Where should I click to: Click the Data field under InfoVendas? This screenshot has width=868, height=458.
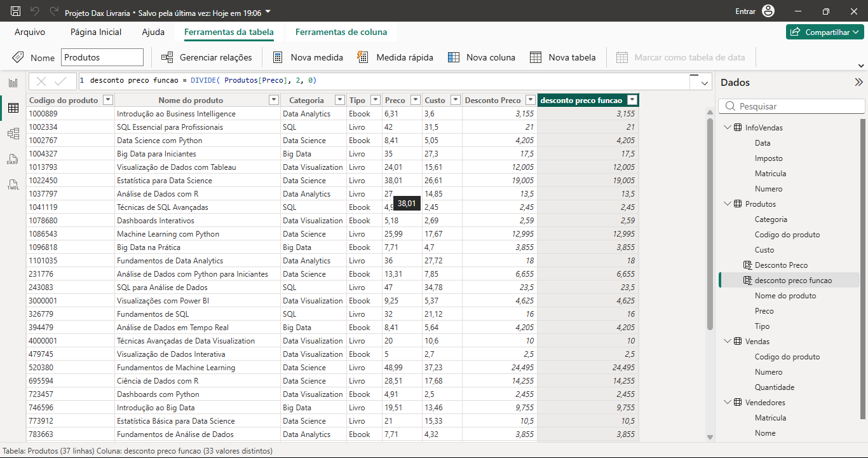point(763,143)
